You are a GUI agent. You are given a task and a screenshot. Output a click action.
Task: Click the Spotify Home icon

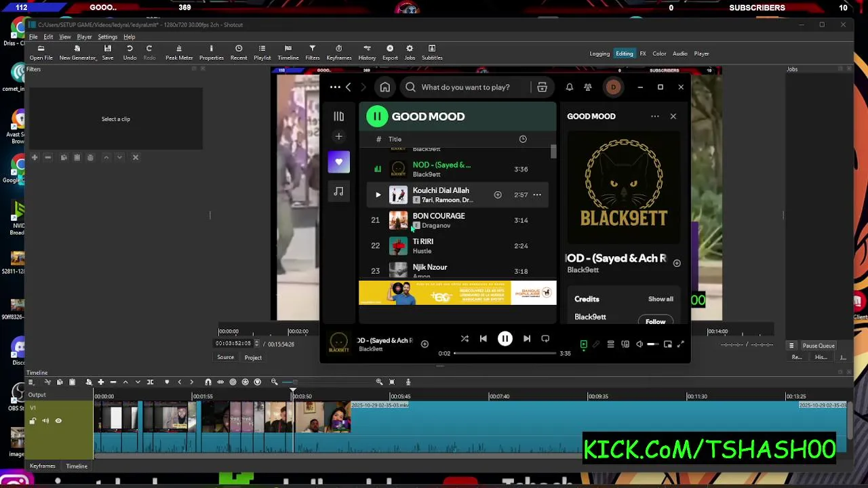pyautogui.click(x=384, y=87)
